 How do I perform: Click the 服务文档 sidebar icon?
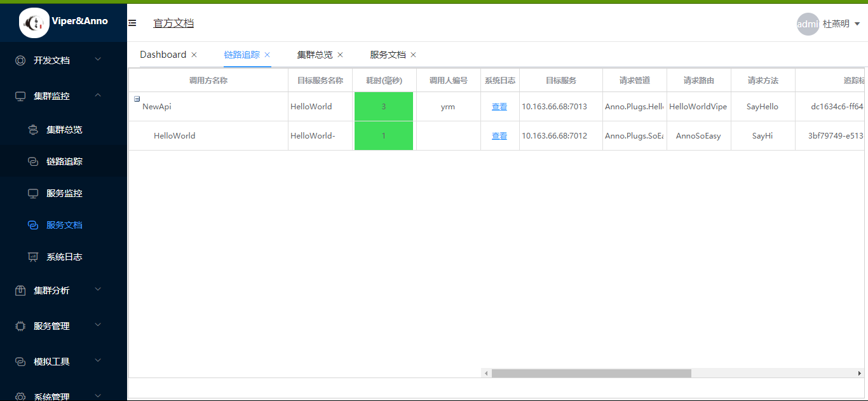[33, 225]
